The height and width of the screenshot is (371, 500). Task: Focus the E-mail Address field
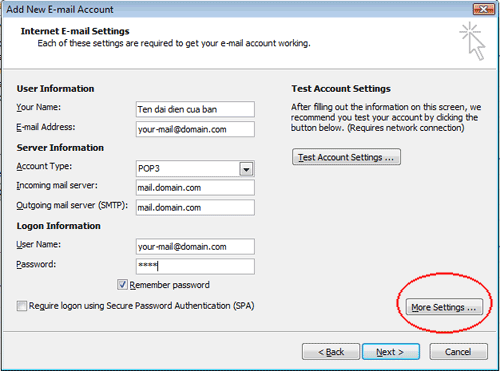pos(195,129)
